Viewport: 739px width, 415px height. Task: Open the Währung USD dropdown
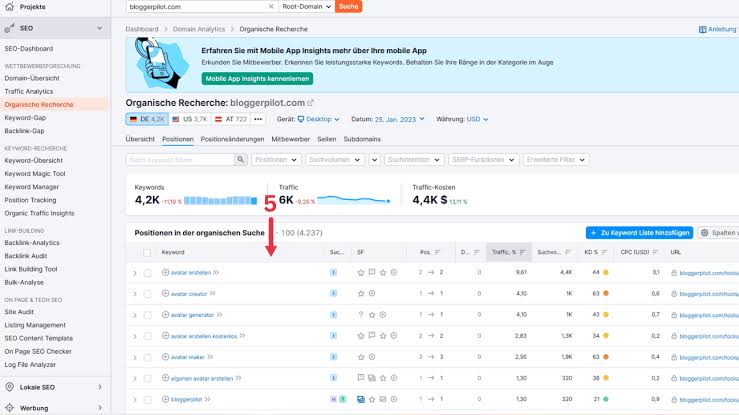coord(477,119)
